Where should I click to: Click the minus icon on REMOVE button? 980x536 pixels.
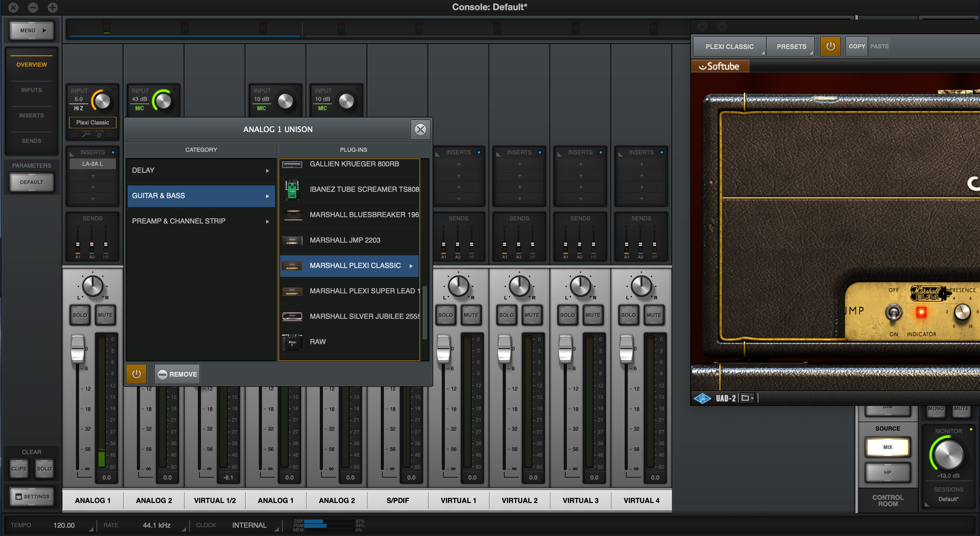click(163, 374)
